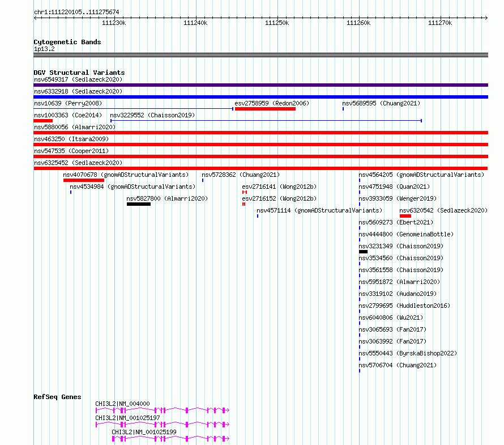Click nsv3229552 (Chaisson2019) label
This screenshot has width=504, height=445.
[x=152, y=115]
